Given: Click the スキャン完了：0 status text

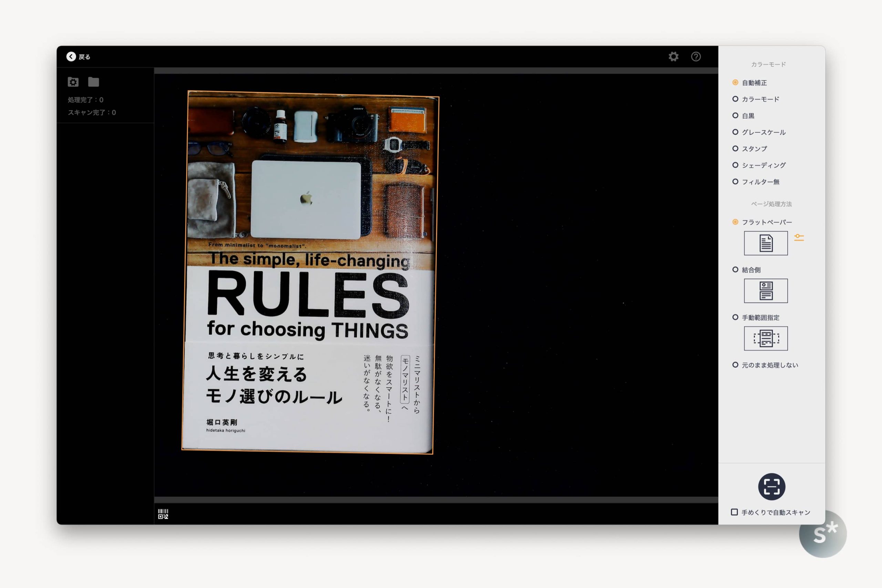Looking at the screenshot, I should (92, 113).
